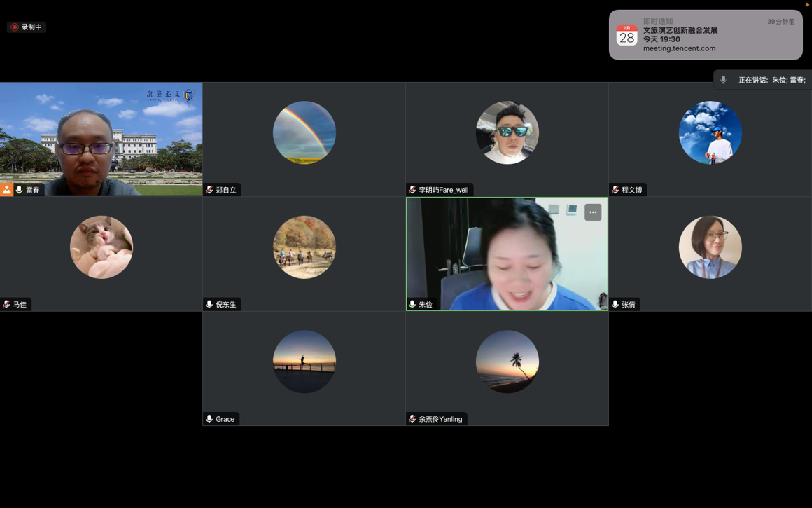Image resolution: width=812 pixels, height=508 pixels.
Task: Click the microphone icon beside 倪东生
Action: coord(209,304)
